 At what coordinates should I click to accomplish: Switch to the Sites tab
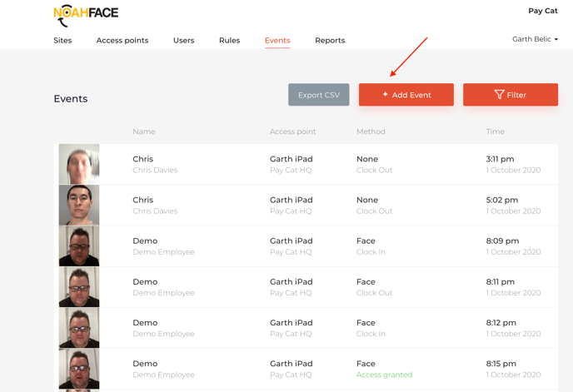(62, 41)
